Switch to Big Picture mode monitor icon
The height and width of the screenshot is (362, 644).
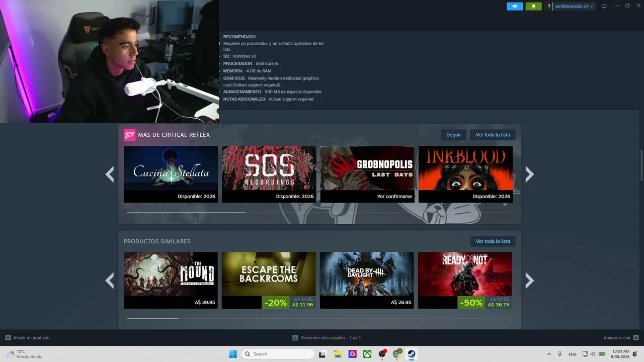[x=604, y=7]
